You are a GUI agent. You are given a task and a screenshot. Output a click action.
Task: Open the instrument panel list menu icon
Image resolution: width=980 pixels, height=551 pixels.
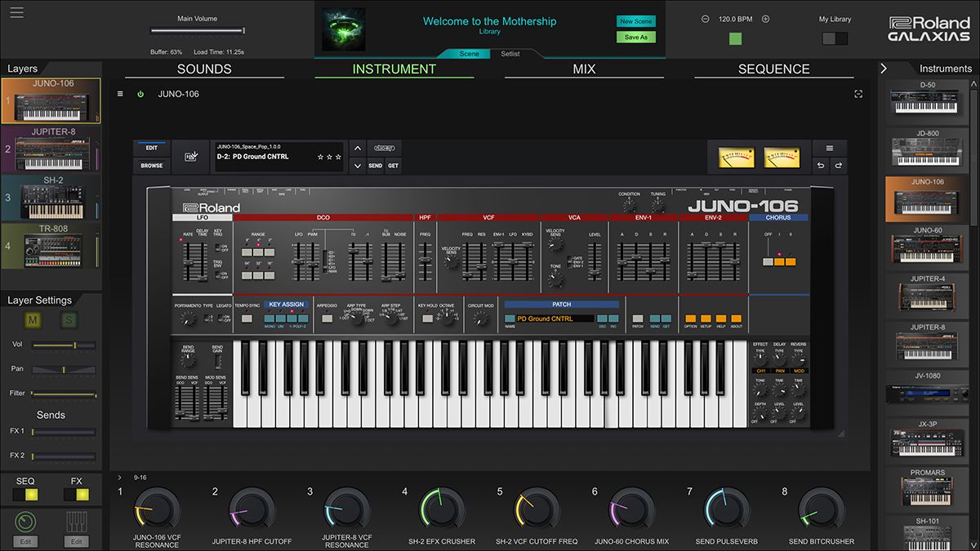tap(121, 94)
